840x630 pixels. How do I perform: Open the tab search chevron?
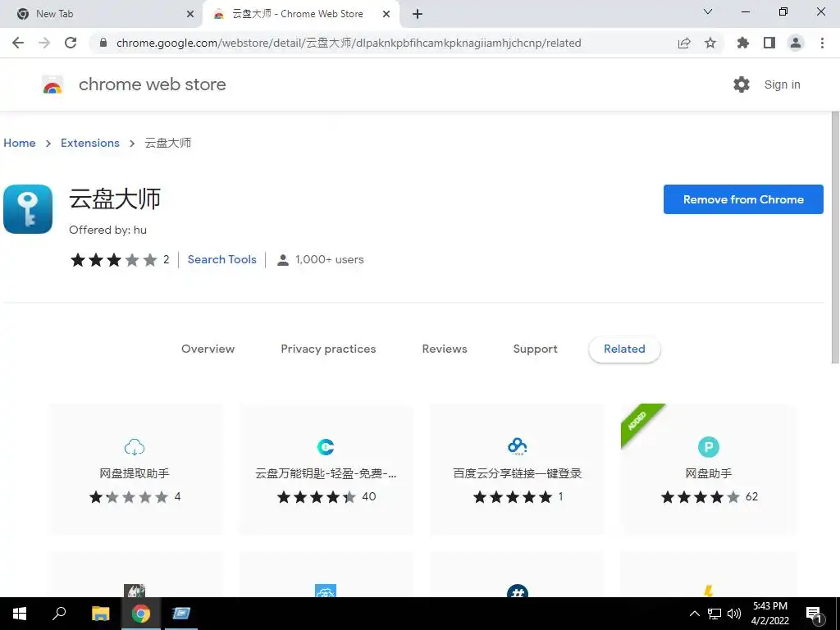tap(708, 11)
